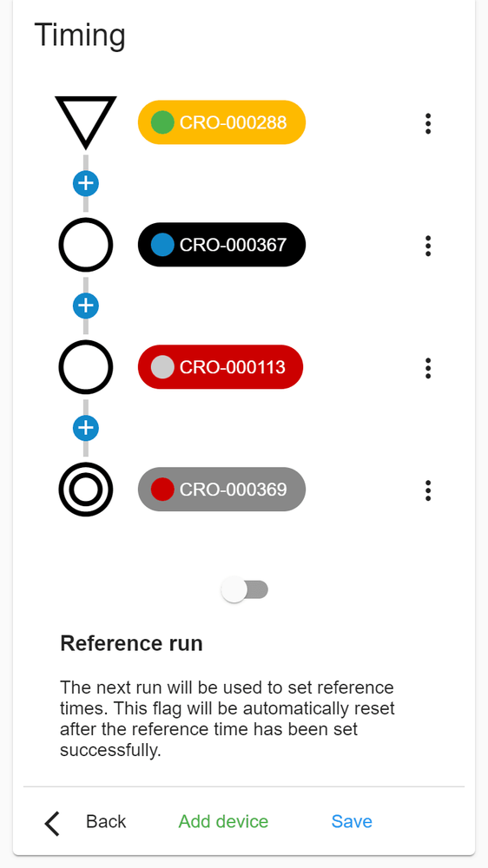
Task: Open the three-dot menu for CRO-000113
Action: coord(427,368)
